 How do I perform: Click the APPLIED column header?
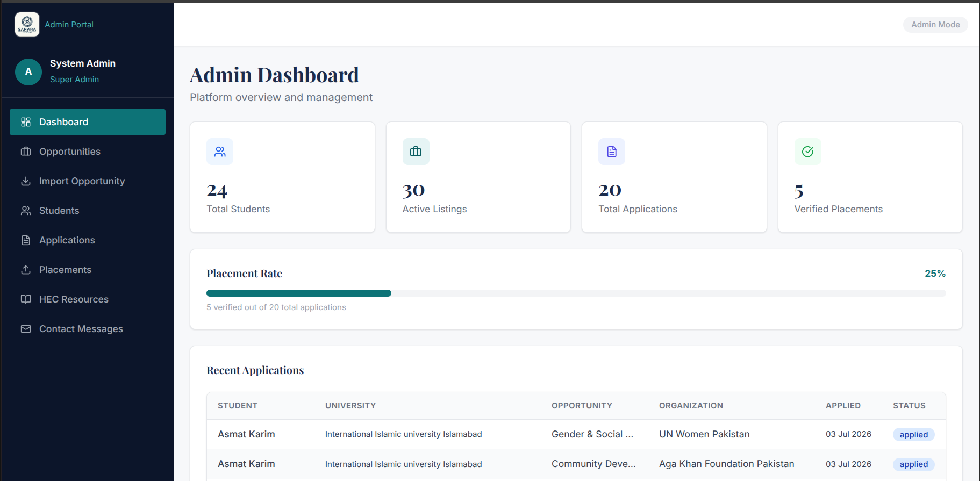pyautogui.click(x=843, y=406)
